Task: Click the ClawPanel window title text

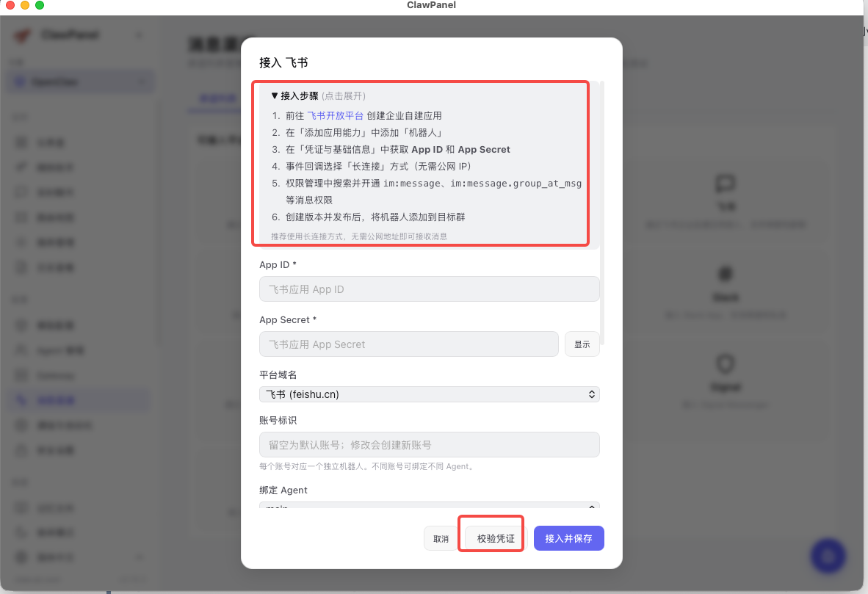Action: click(x=431, y=5)
